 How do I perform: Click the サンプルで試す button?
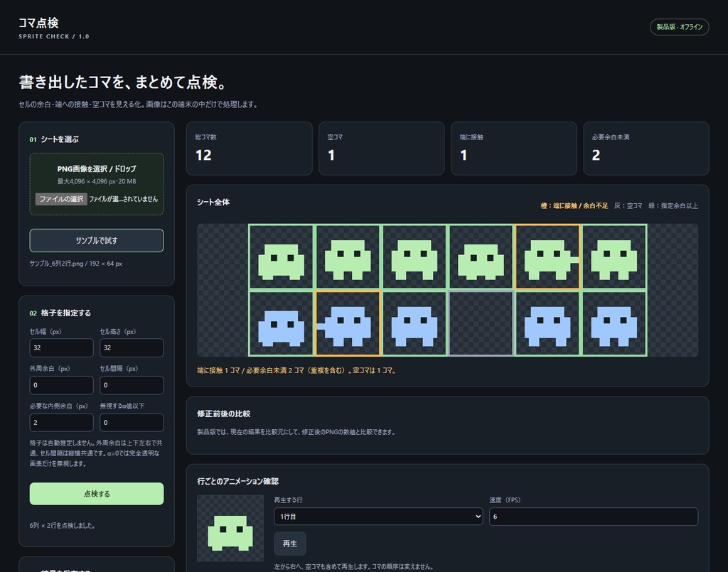(97, 240)
